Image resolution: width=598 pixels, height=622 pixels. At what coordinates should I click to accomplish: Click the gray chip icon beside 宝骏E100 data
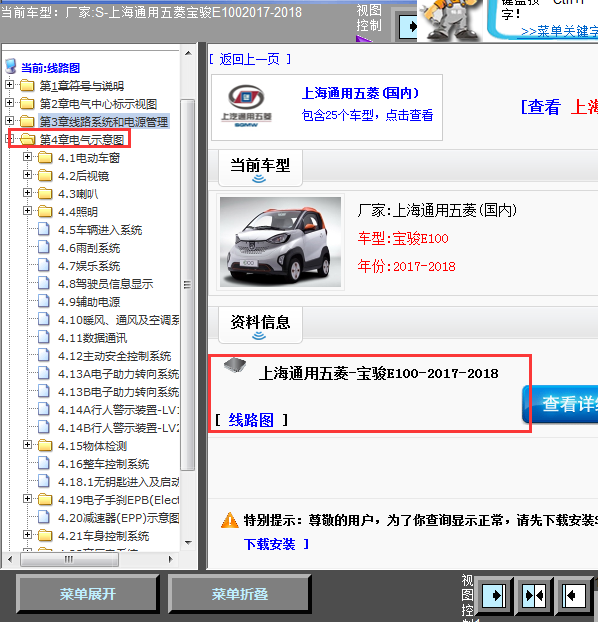(x=235, y=365)
